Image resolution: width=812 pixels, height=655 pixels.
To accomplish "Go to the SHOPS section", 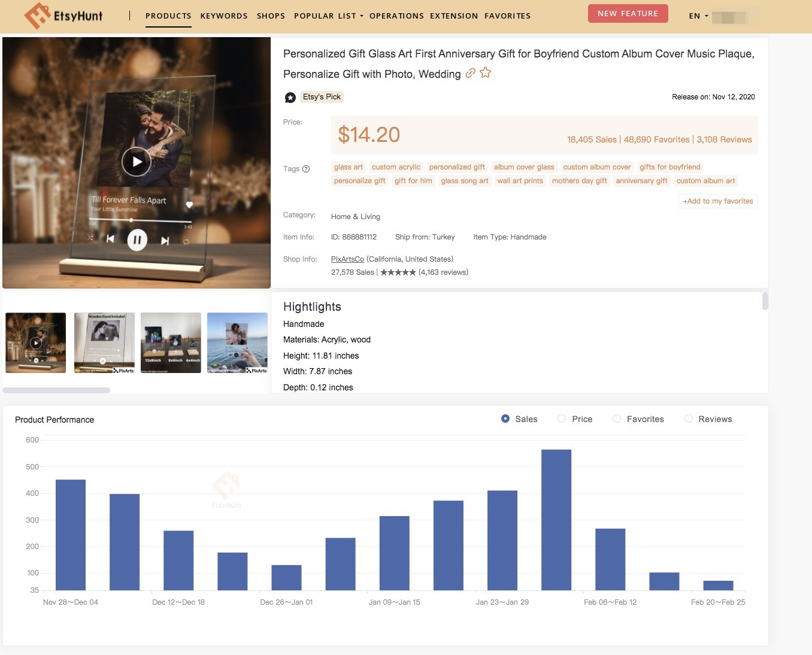I will [x=271, y=16].
